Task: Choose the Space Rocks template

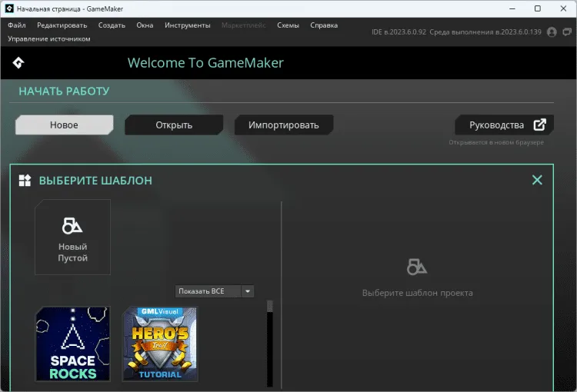Action: pos(73,344)
